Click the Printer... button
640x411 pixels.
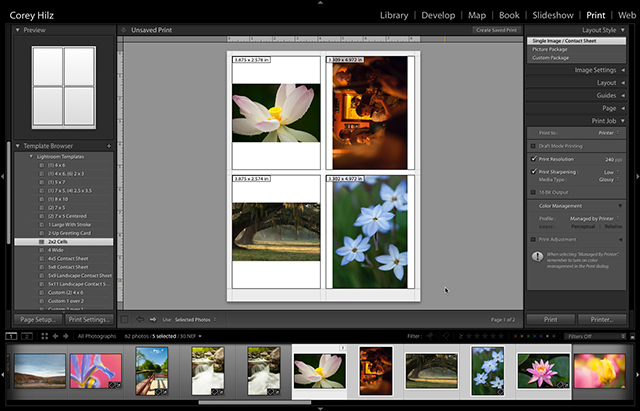[x=602, y=320]
